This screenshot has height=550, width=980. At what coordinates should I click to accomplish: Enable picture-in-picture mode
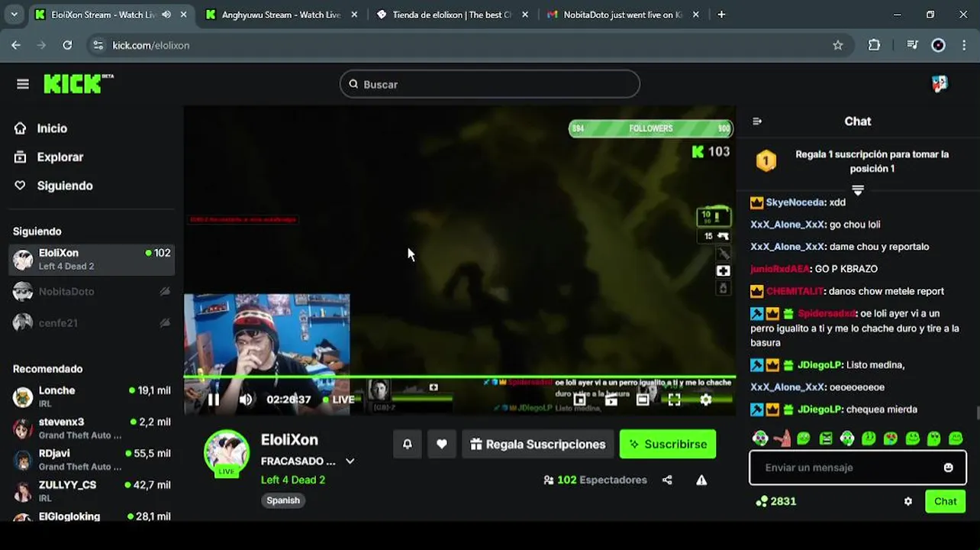[579, 399]
